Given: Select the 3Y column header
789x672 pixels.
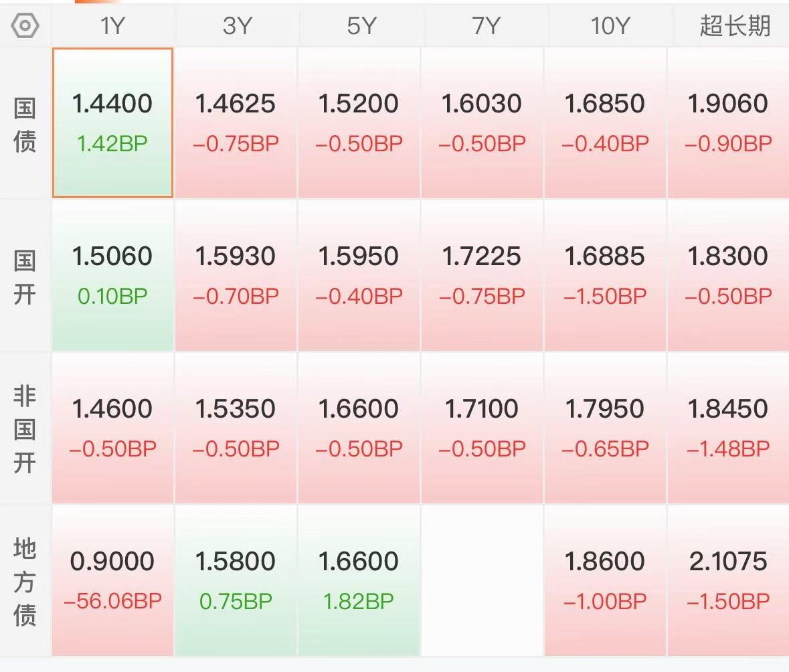Looking at the screenshot, I should (236, 25).
